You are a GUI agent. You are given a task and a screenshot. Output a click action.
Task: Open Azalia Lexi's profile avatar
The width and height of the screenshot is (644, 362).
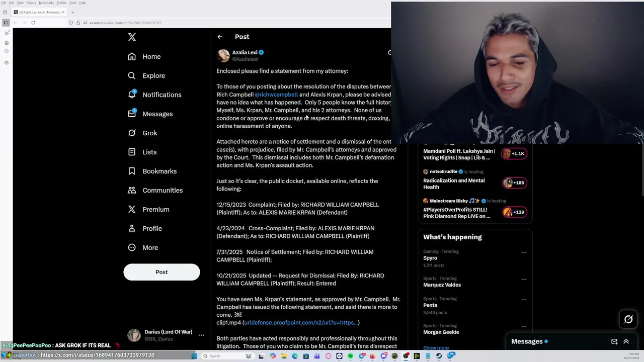223,55
